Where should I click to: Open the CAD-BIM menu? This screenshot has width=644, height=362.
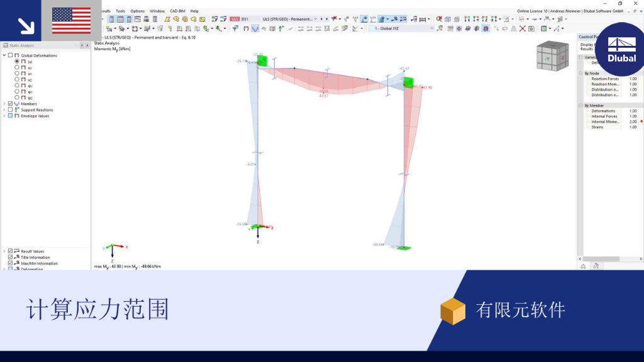coord(177,11)
